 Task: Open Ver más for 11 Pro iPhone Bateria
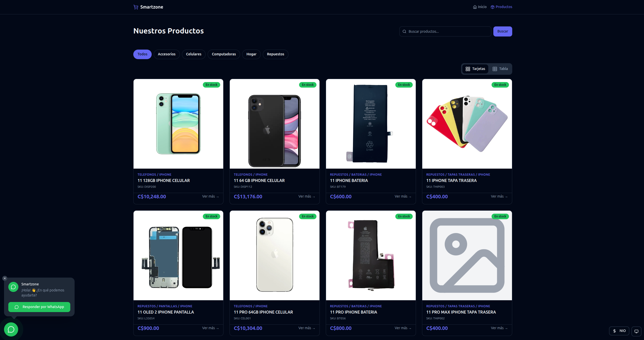pos(403,328)
